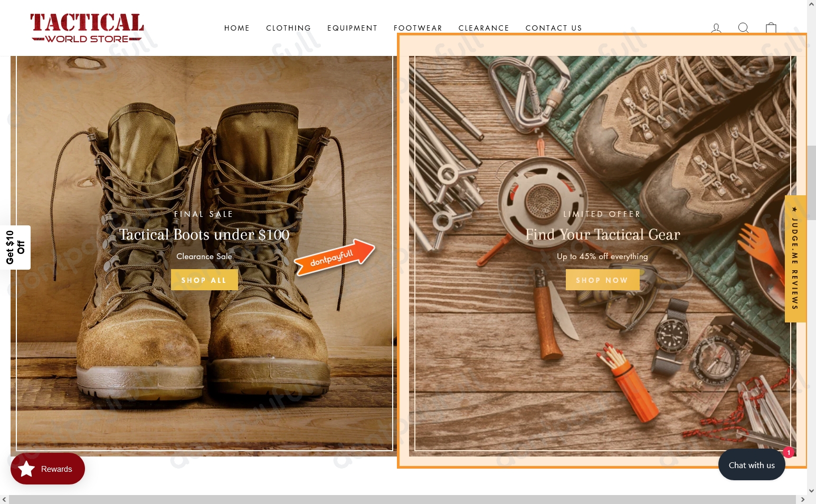Click the chat notification badge
This screenshot has height=504, width=816.
click(789, 452)
